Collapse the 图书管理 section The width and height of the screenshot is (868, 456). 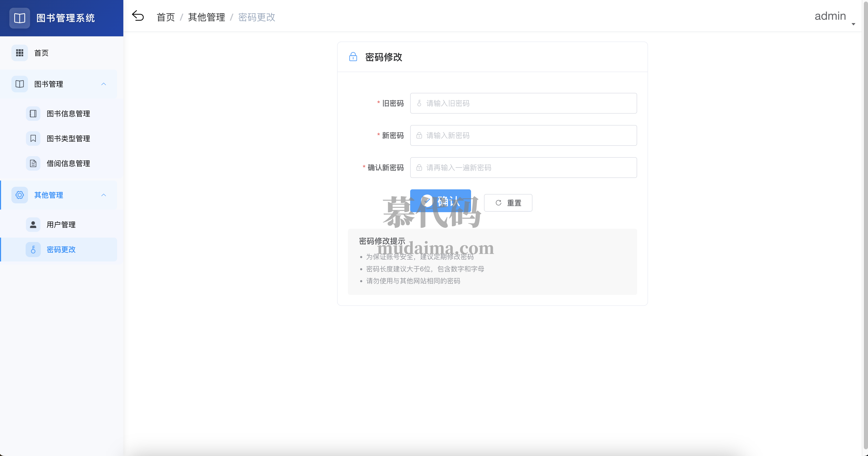(103, 84)
